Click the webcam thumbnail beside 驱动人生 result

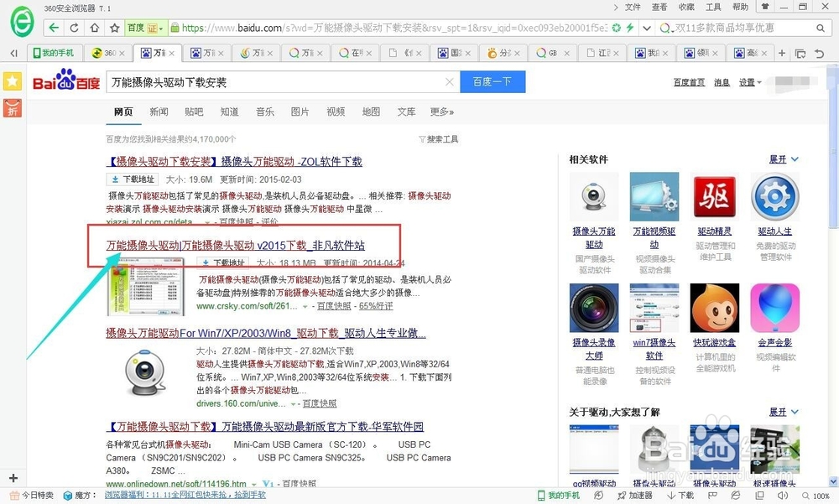coord(145,372)
